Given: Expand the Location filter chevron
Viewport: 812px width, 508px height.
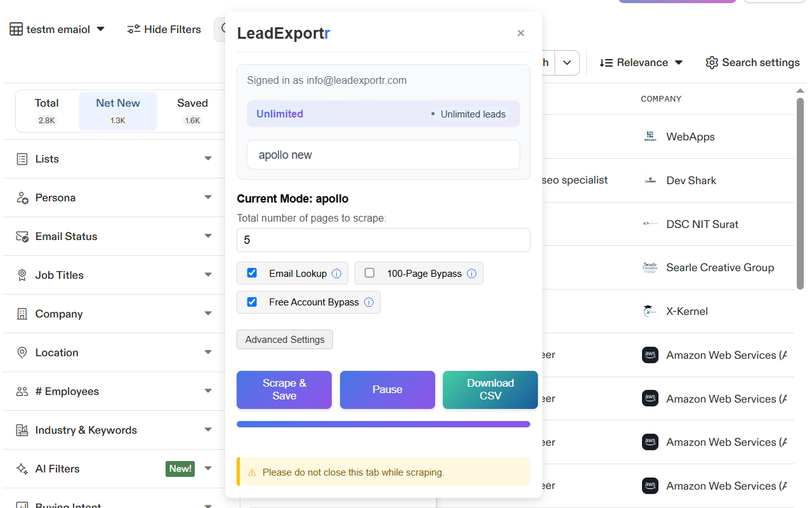Looking at the screenshot, I should click(x=208, y=352).
